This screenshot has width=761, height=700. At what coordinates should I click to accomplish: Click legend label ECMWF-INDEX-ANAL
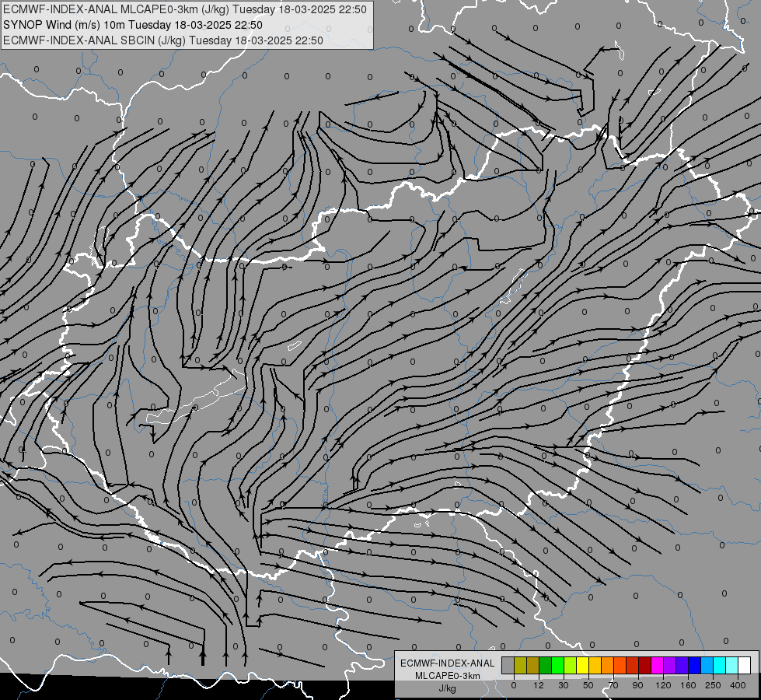click(x=448, y=663)
